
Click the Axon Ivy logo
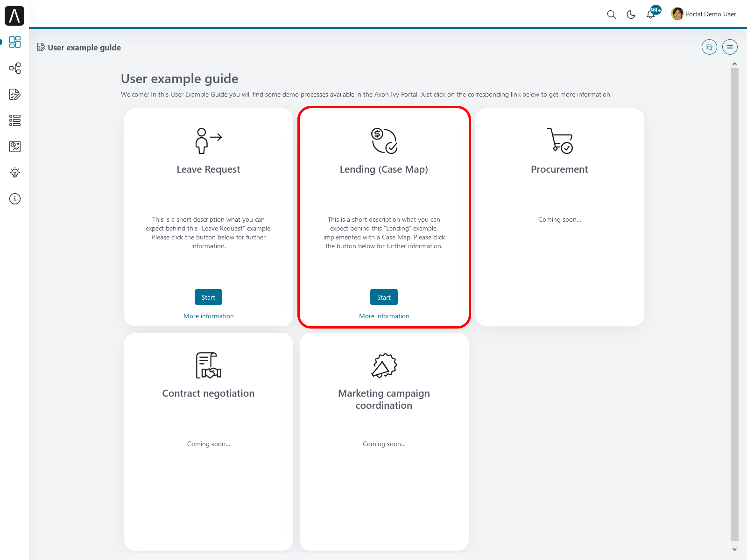click(14, 16)
